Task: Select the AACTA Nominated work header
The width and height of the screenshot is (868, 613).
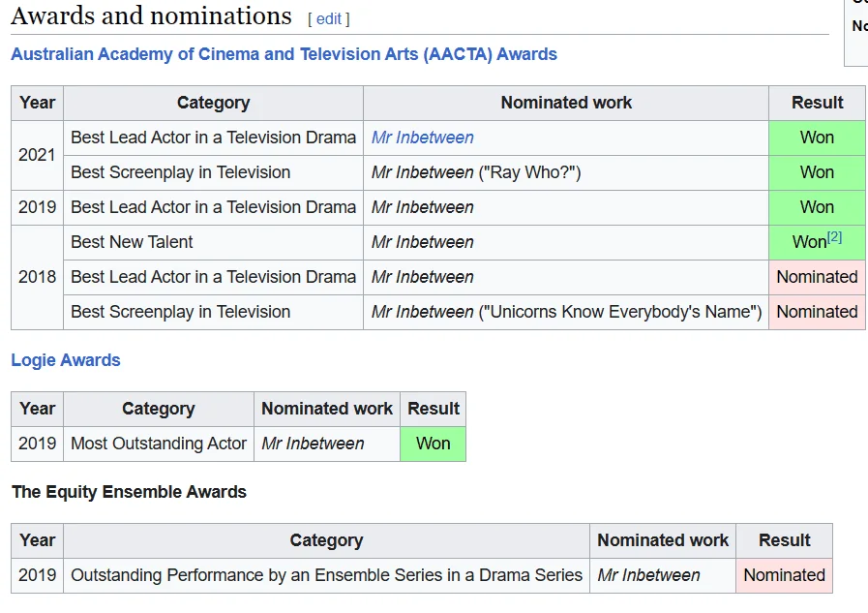Action: [566, 103]
